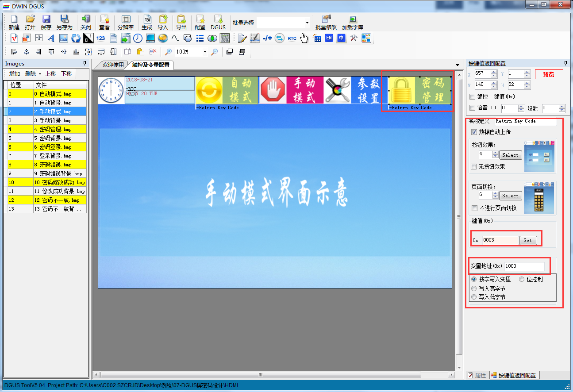
Task: Click Select button under 页面切换
Action: [x=511, y=196]
